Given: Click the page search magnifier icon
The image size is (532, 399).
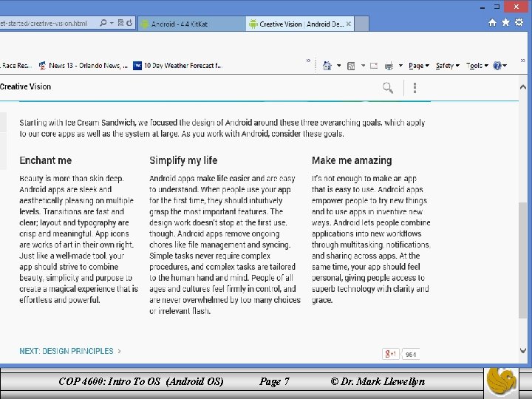Looking at the screenshot, I should point(388,88).
